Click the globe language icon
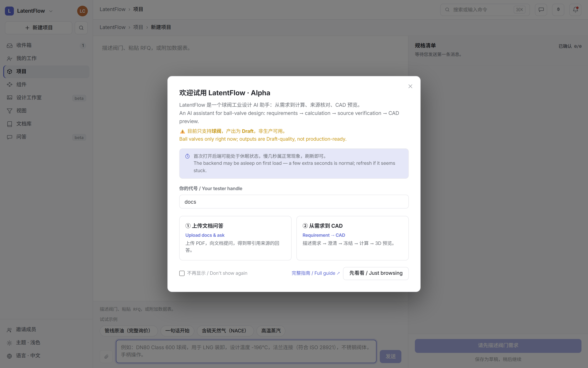Image resolution: width=588 pixels, height=368 pixels. click(x=9, y=356)
